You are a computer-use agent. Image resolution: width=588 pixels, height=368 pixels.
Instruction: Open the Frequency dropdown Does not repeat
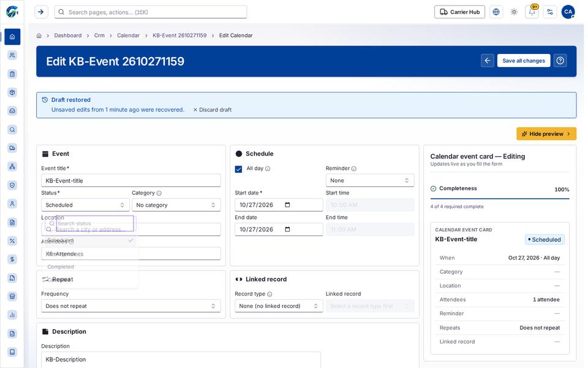131,306
